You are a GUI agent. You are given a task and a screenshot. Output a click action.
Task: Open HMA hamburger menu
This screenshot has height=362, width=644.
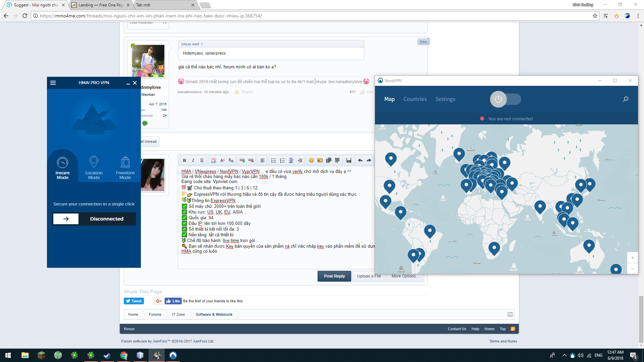pyautogui.click(x=53, y=83)
